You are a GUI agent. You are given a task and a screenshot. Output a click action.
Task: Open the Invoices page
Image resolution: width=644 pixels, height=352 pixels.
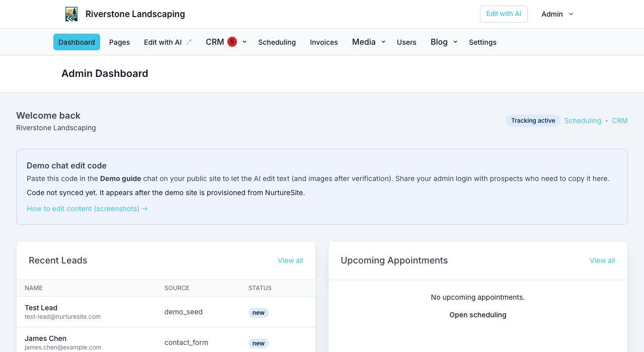pos(324,42)
